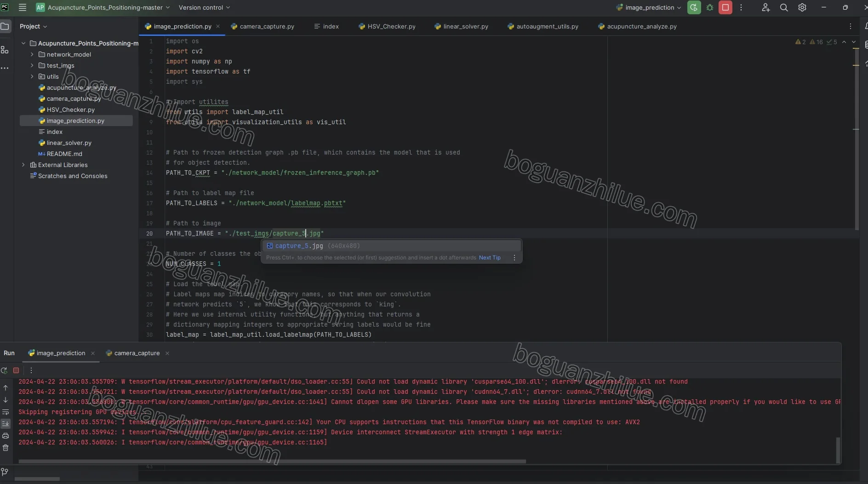Click Stop icon in Run panel toolbar
Viewport: 868px width, 484px height.
16,370
